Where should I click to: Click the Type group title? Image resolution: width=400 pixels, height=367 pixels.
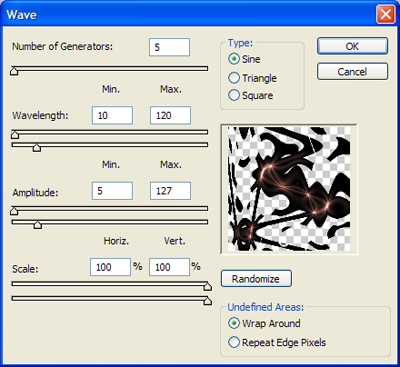(240, 43)
